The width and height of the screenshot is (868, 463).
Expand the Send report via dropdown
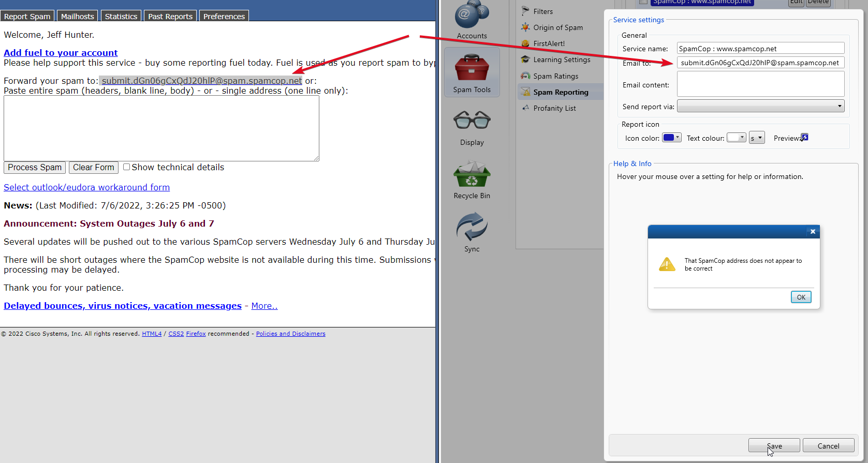(760, 106)
